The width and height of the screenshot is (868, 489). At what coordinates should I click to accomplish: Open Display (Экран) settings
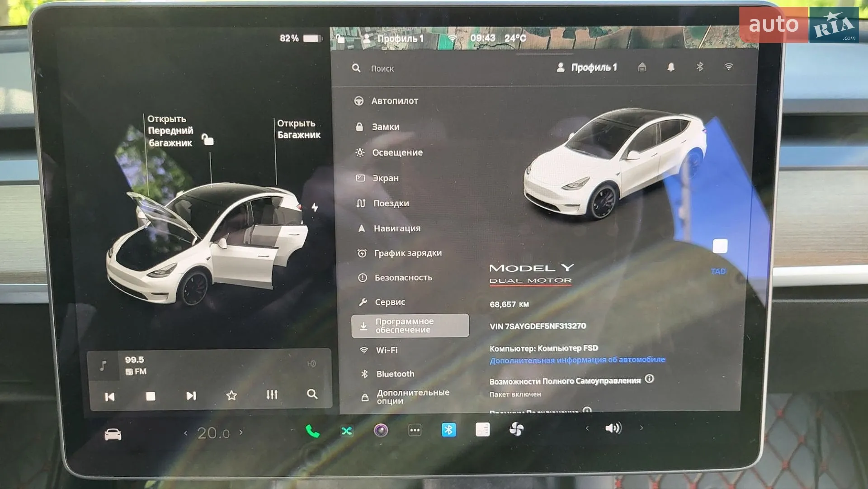coord(378,178)
